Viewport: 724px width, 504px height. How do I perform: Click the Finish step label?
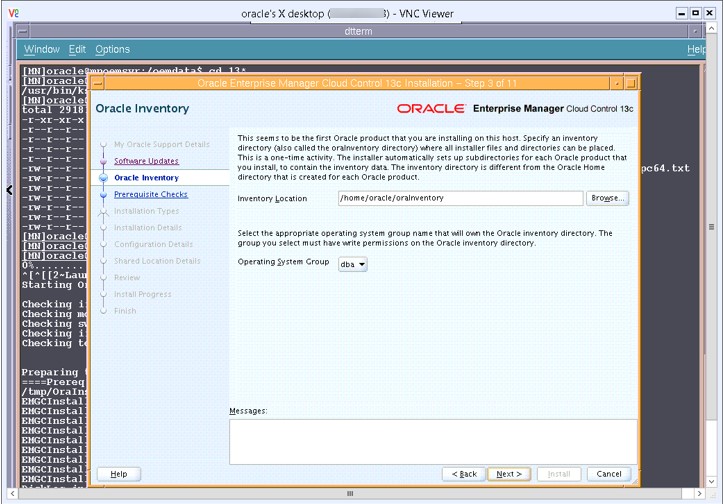pyautogui.click(x=125, y=311)
